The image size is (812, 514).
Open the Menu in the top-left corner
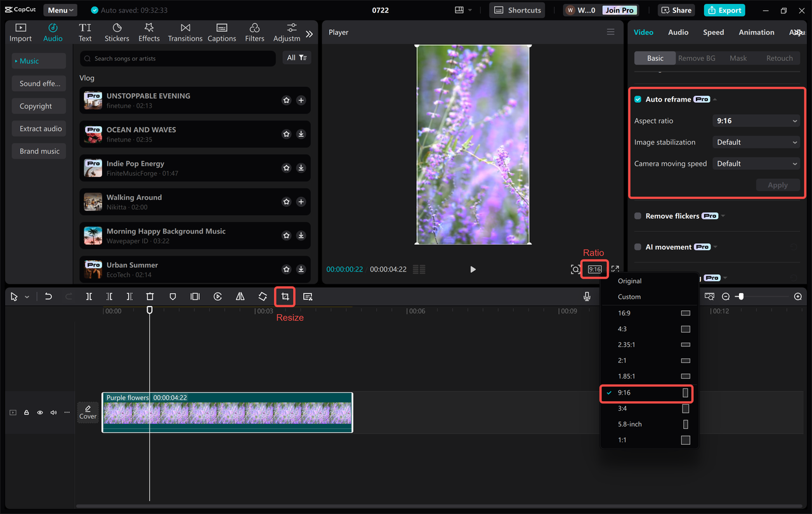click(x=60, y=10)
